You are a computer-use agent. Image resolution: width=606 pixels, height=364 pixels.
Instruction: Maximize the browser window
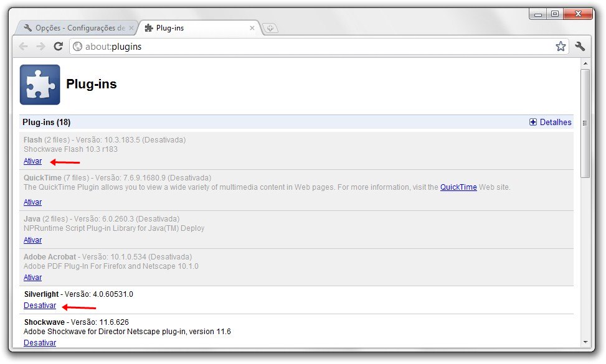(x=555, y=14)
